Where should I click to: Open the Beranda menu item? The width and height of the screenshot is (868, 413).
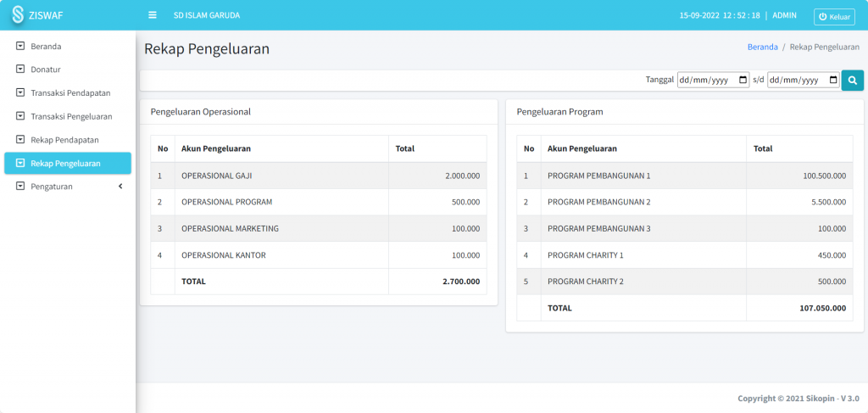pos(68,47)
